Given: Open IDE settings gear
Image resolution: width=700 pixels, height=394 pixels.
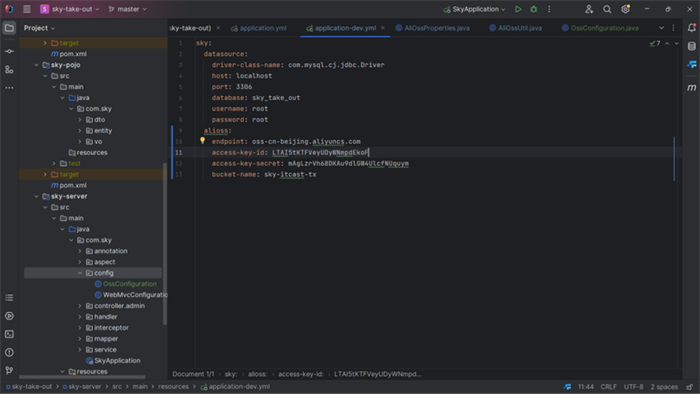Looking at the screenshot, I should point(625,9).
